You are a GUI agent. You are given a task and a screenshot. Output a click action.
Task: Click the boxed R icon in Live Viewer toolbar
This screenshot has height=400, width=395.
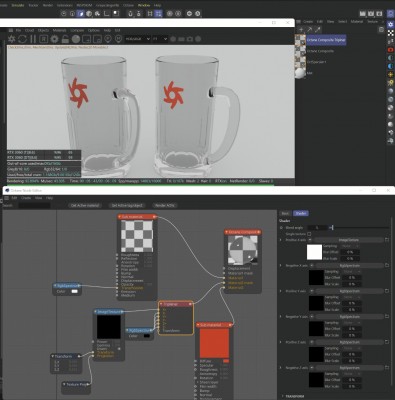click(43, 39)
